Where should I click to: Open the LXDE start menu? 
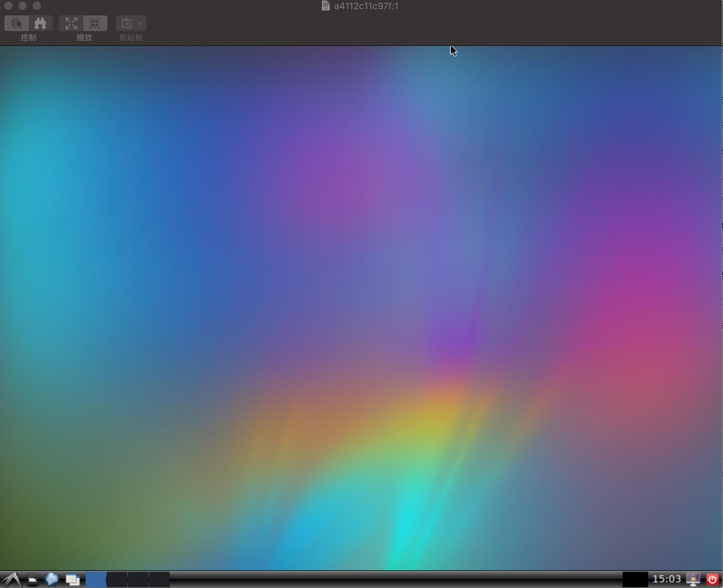pyautogui.click(x=12, y=580)
